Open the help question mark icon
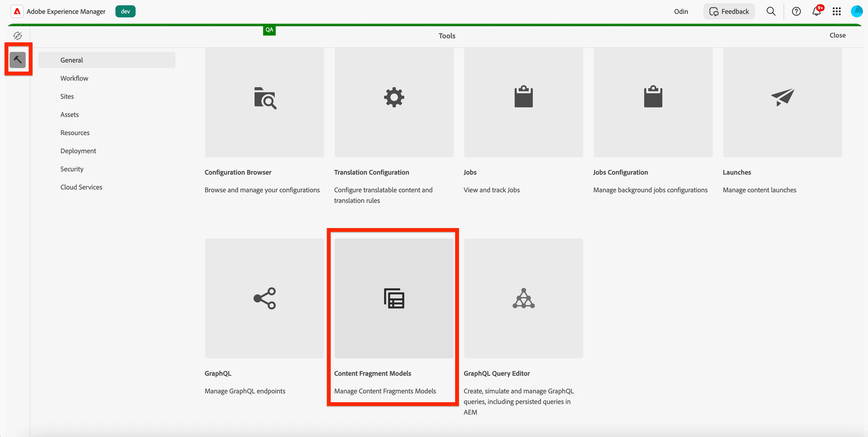This screenshot has height=437, width=868. tap(796, 11)
